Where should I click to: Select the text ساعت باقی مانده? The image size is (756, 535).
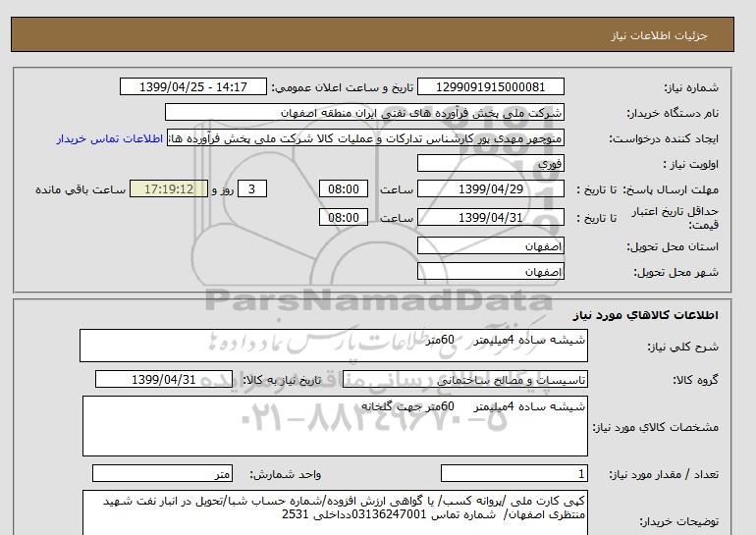click(81, 189)
